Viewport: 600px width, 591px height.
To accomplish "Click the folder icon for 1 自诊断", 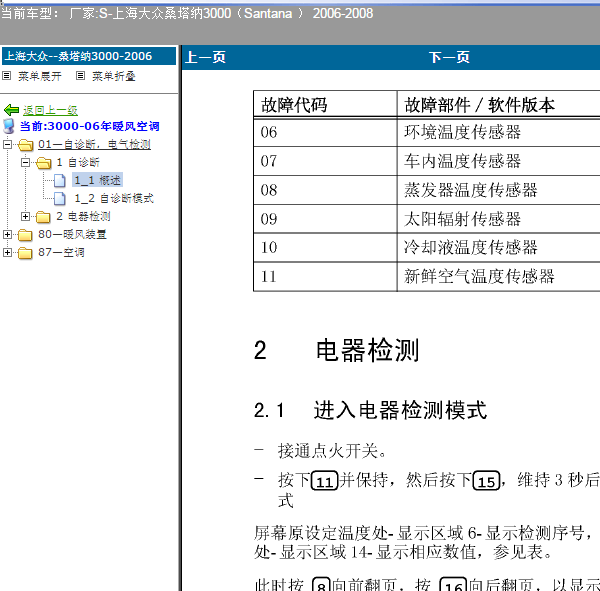I will tap(44, 163).
